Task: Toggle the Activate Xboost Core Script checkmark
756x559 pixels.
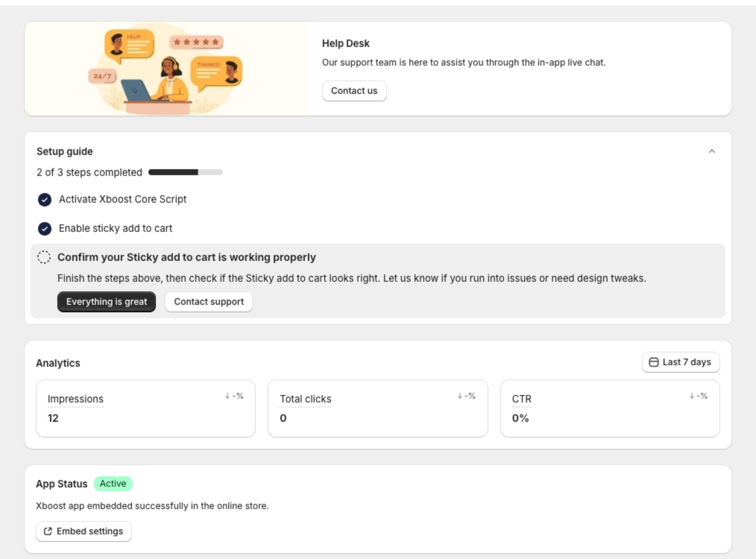Action: click(x=45, y=200)
